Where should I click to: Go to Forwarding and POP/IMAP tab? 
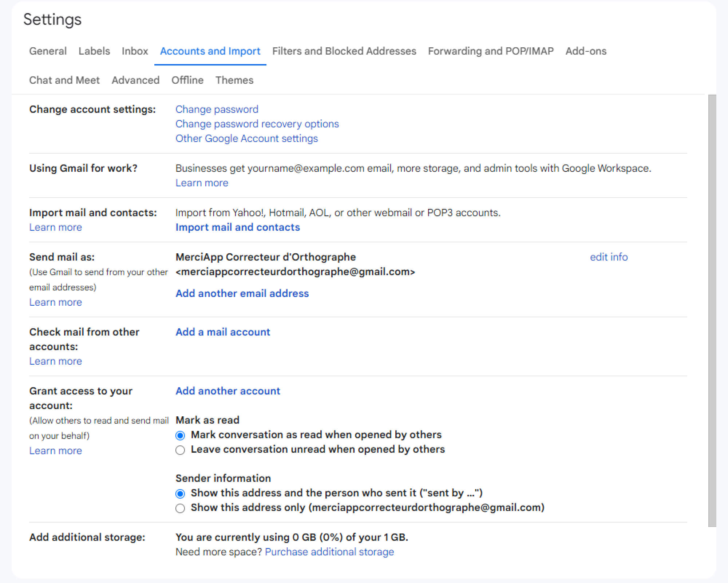(x=490, y=51)
